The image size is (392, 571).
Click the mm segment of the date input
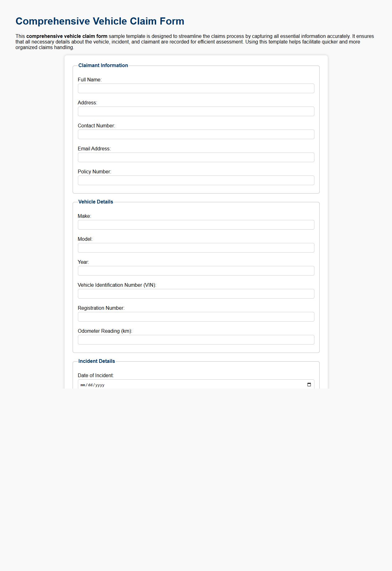pyautogui.click(x=83, y=384)
